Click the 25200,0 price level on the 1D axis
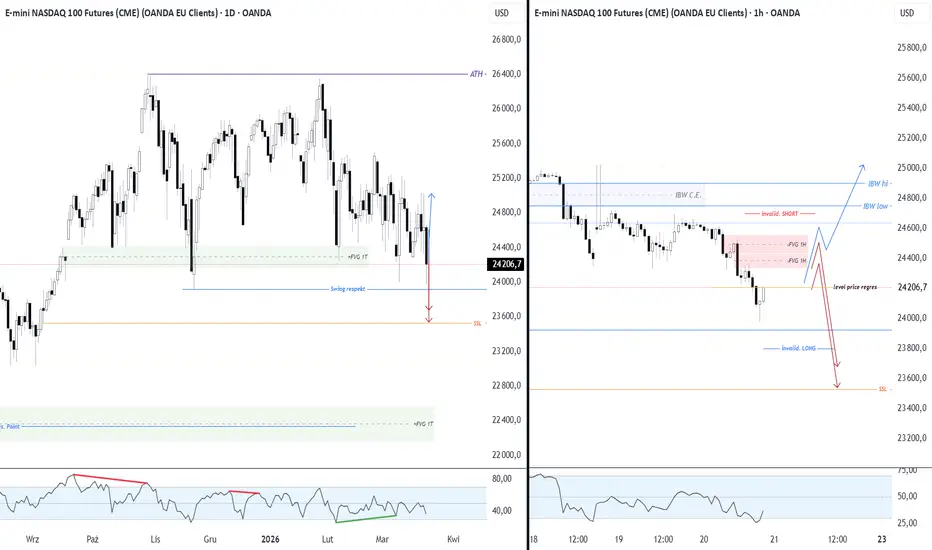This screenshot has width=932, height=550. [x=506, y=178]
